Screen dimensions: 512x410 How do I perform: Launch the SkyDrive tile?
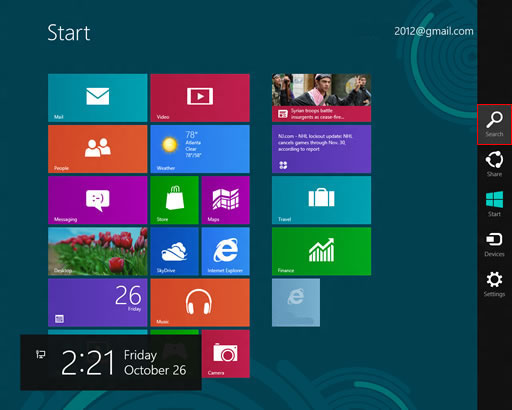[174, 251]
